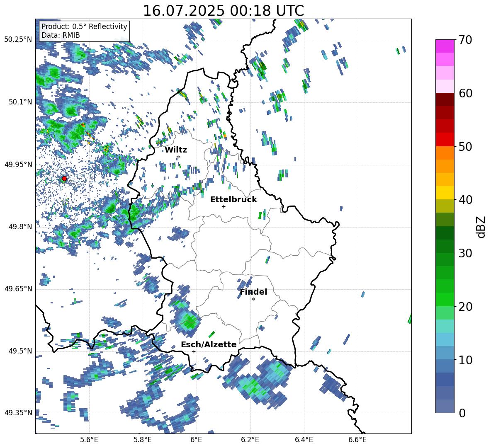The image size is (491, 448).
Task: Click the 49.65°N latitude label
Action: tap(18, 289)
